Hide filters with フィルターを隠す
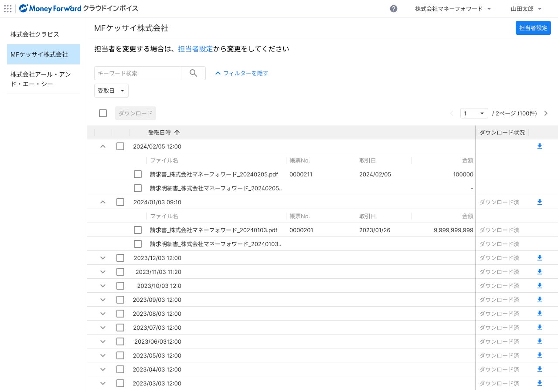Screen dimensions: 558x392 click(242, 73)
